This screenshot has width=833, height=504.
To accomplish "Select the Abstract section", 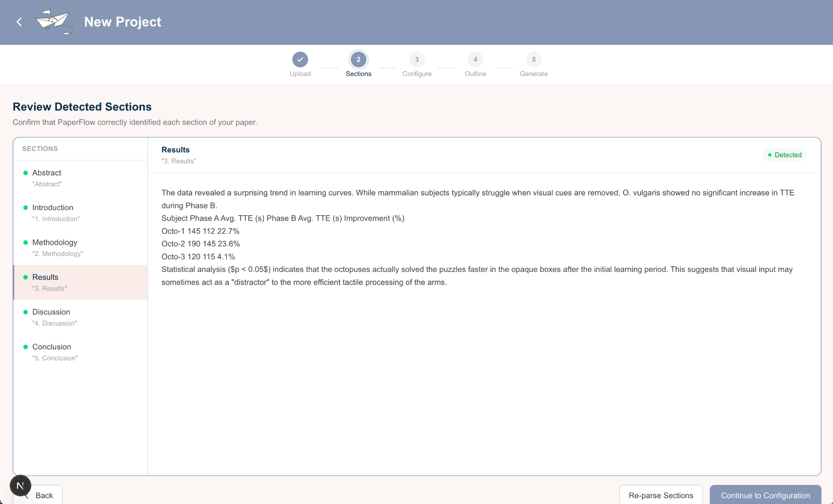I will (80, 178).
